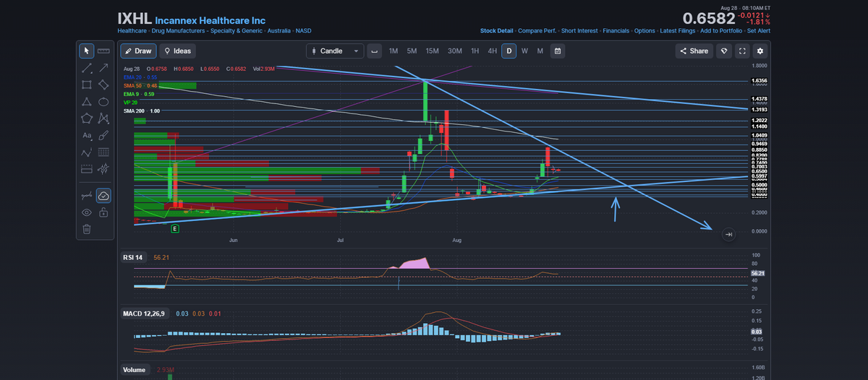The height and width of the screenshot is (380, 868).
Task: Select the cursor pointer tool
Action: click(87, 51)
